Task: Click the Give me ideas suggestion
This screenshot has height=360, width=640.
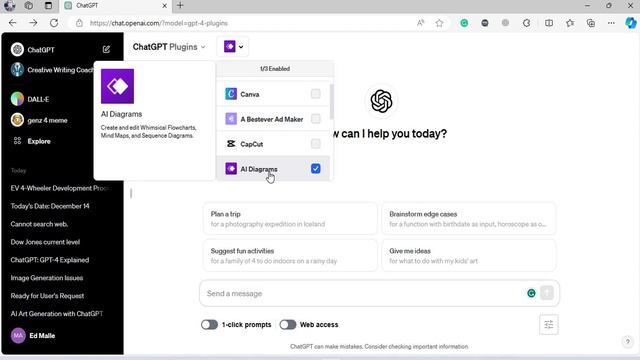Action: (x=469, y=256)
